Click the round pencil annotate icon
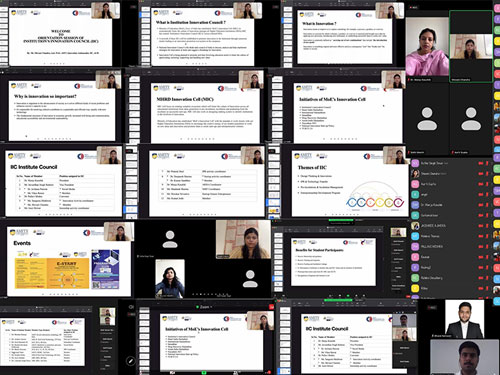Screen dimensions: 500x375 click(x=130, y=361)
